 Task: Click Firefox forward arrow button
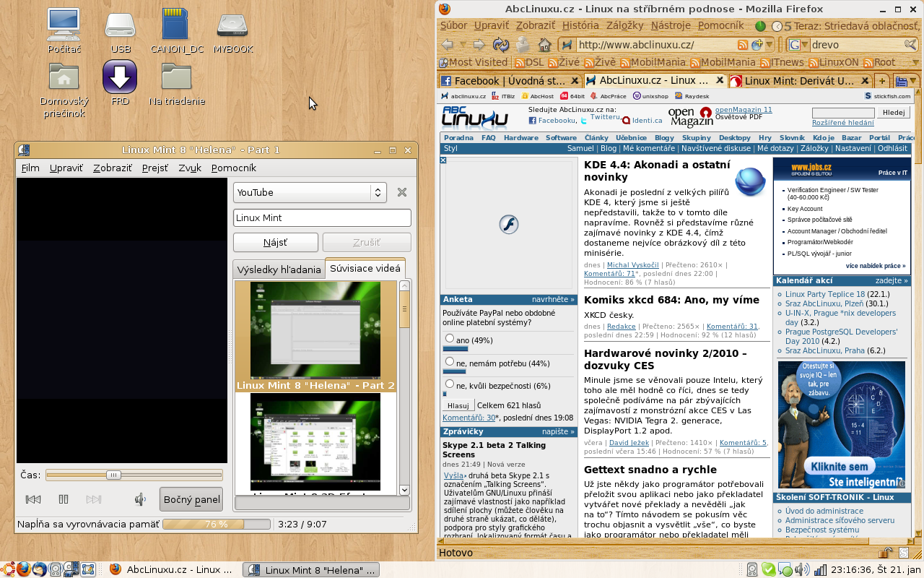pyautogui.click(x=478, y=44)
